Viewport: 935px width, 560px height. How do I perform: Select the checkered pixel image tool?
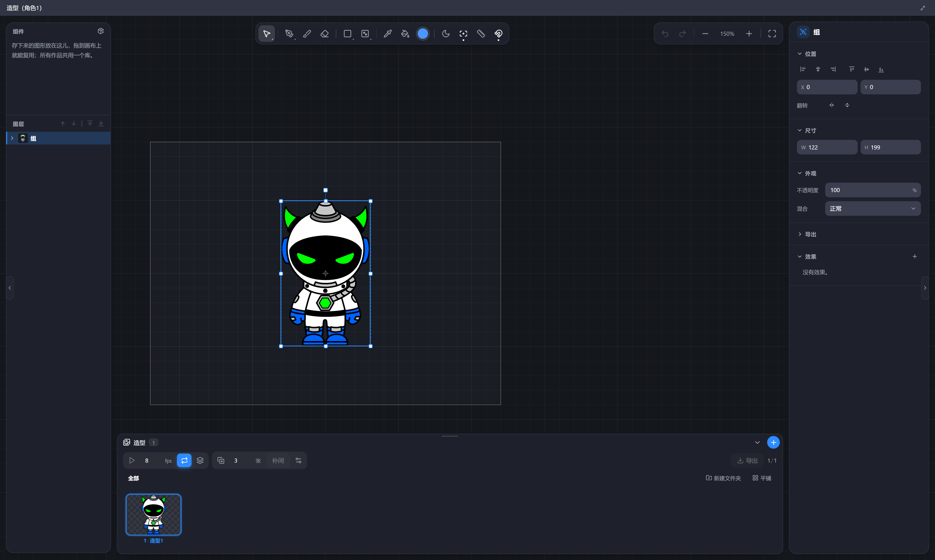[x=365, y=34]
